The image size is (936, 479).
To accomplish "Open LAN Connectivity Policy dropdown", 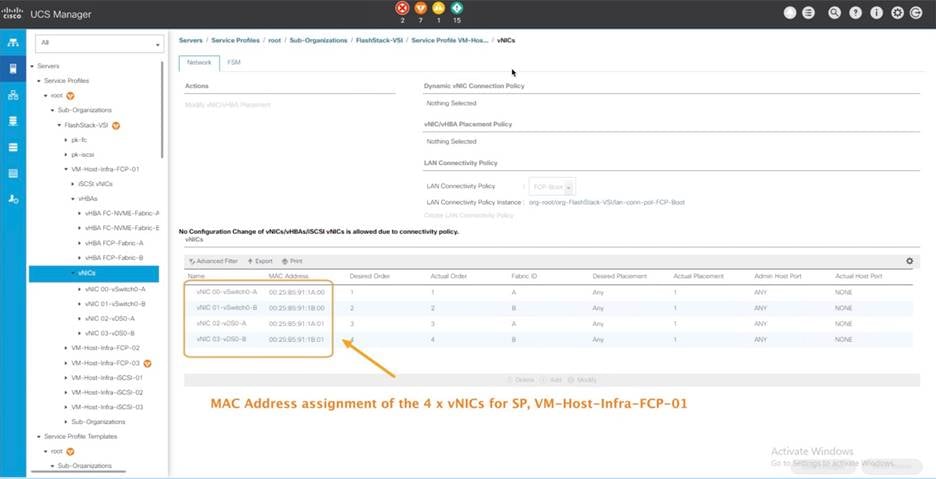I will click(x=552, y=187).
